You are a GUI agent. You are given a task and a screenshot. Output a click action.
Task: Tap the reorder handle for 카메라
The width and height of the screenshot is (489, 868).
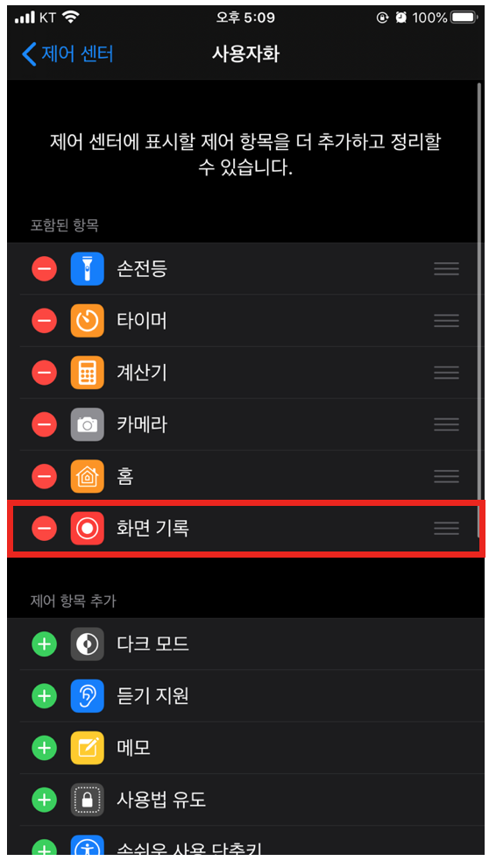pos(446,424)
